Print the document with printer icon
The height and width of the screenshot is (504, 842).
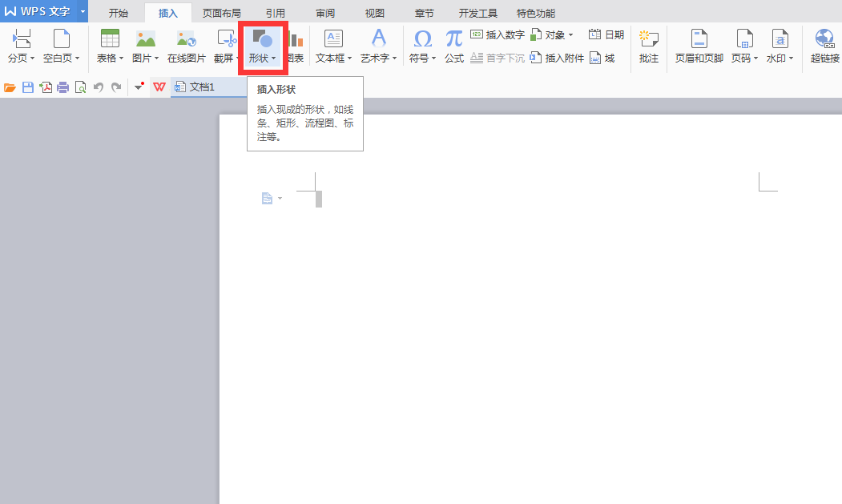pyautogui.click(x=62, y=87)
